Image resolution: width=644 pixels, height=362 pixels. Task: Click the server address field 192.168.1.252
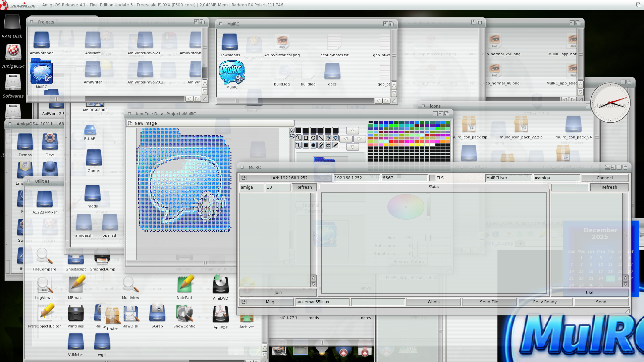click(x=357, y=178)
